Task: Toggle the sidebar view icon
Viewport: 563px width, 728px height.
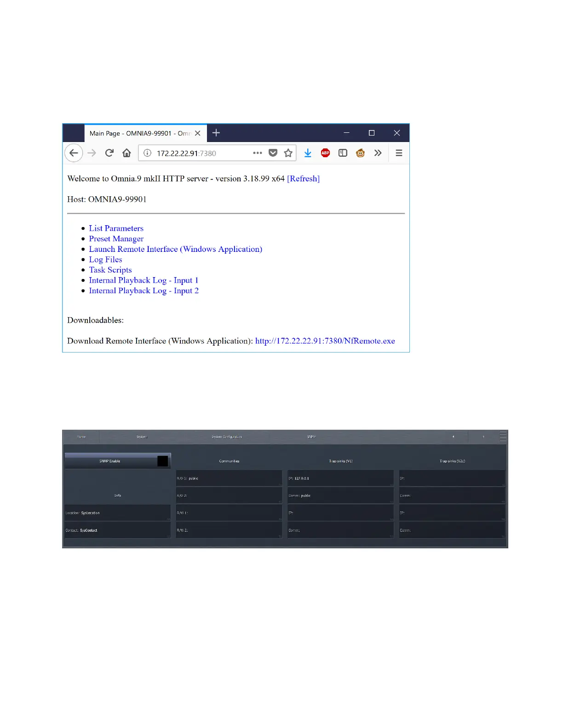Action: tap(343, 153)
